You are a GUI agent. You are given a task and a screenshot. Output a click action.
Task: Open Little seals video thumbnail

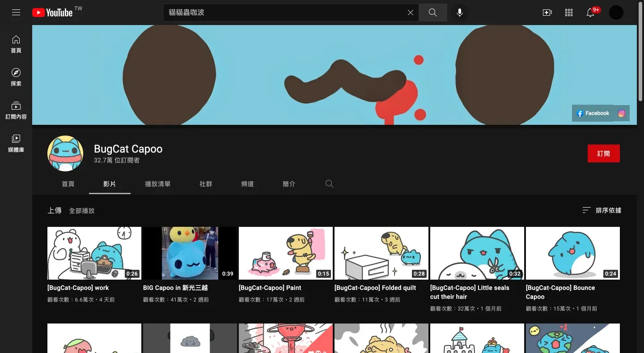tap(477, 253)
